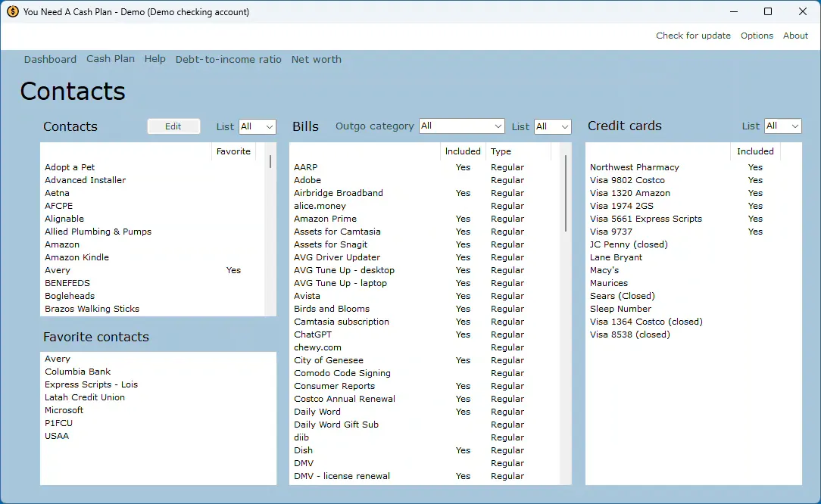The image size is (821, 504).
Task: Select Bogleheads contact
Action: click(70, 296)
